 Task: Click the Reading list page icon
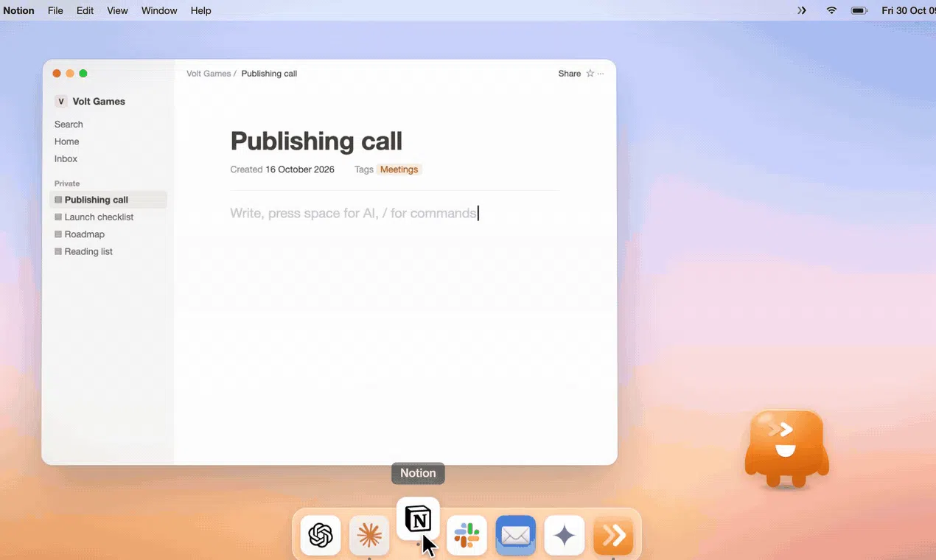pos(58,252)
